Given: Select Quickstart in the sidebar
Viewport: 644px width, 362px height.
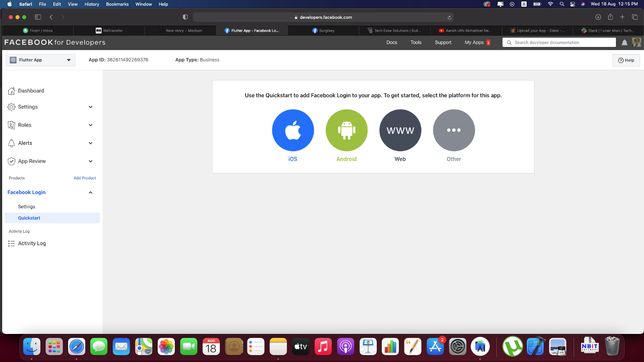Looking at the screenshot, I should (x=52, y=218).
